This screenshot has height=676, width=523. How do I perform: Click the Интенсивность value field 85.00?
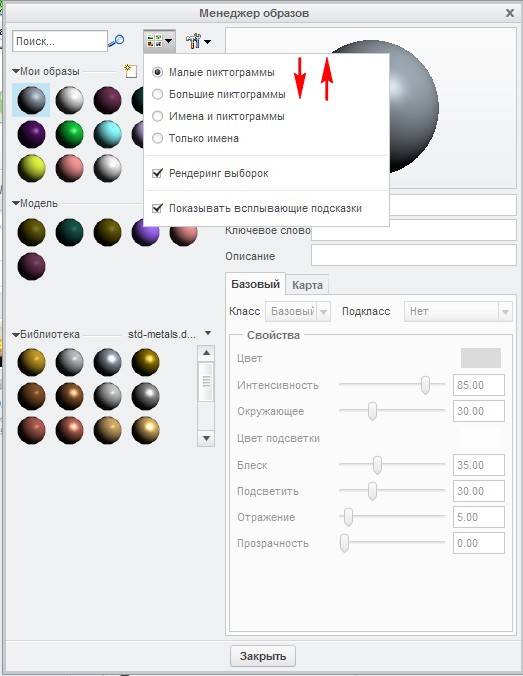pyautogui.click(x=479, y=385)
